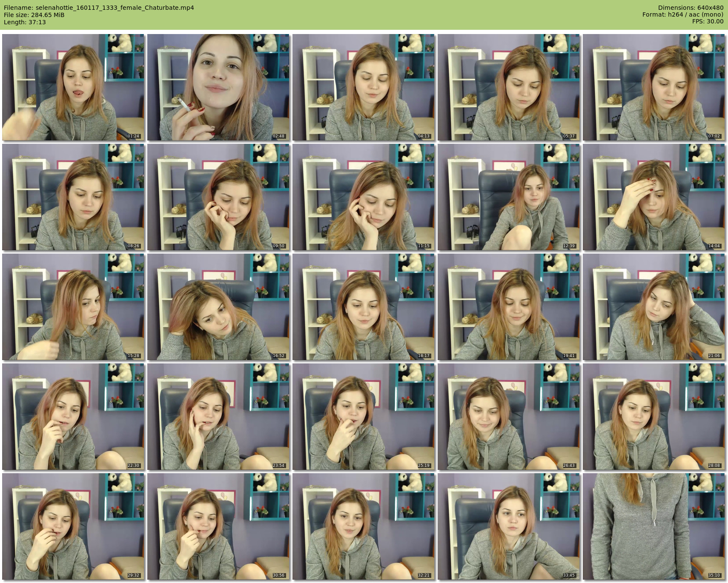Click the thumbnail timestamped 01:24

pyautogui.click(x=73, y=87)
